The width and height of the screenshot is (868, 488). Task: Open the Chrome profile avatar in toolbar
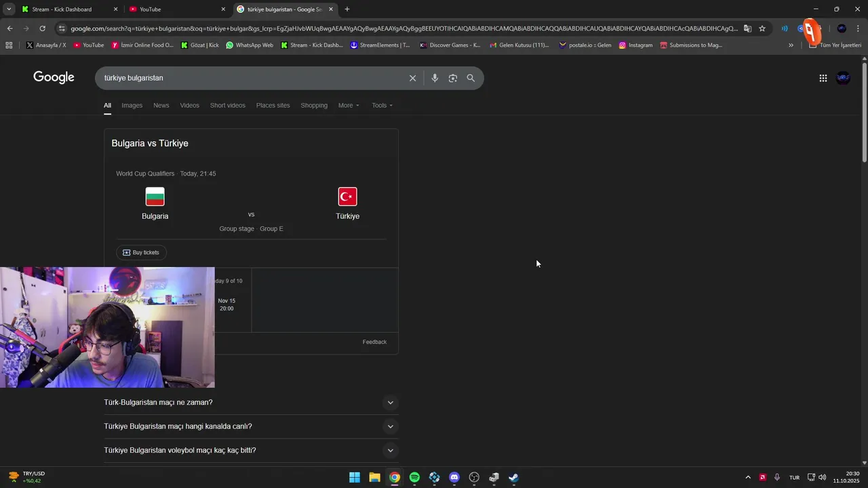coord(842,28)
